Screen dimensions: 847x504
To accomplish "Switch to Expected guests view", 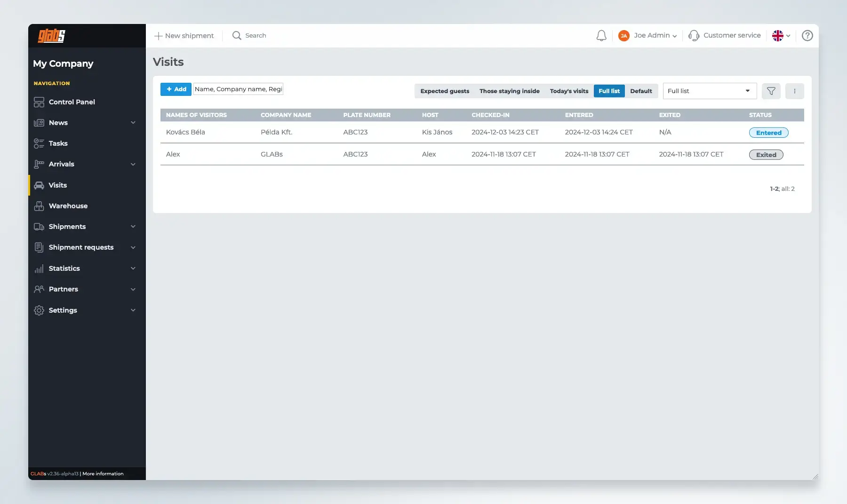I will pos(445,91).
